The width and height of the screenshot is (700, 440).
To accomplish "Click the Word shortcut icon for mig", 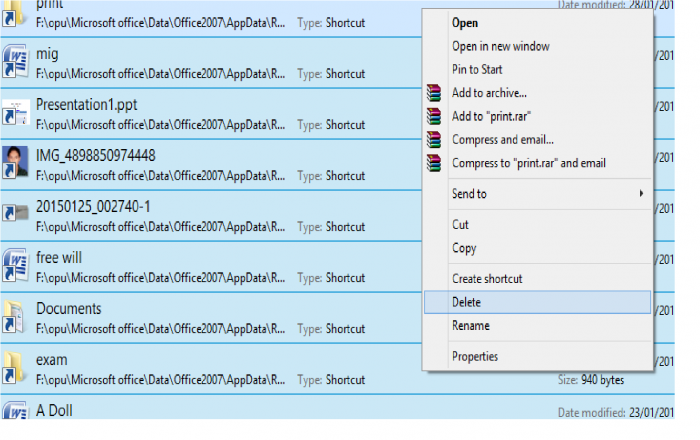I will (x=15, y=62).
